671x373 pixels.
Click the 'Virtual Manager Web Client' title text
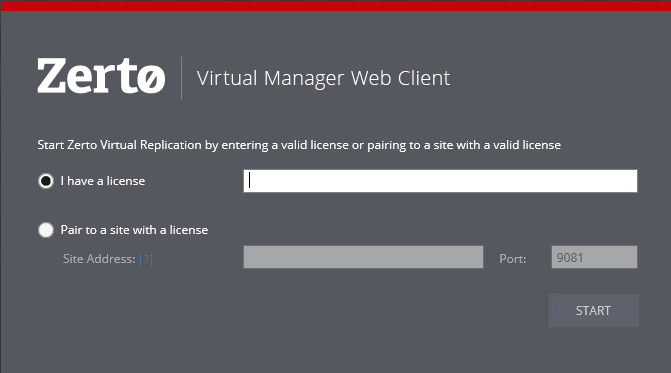tap(324, 78)
